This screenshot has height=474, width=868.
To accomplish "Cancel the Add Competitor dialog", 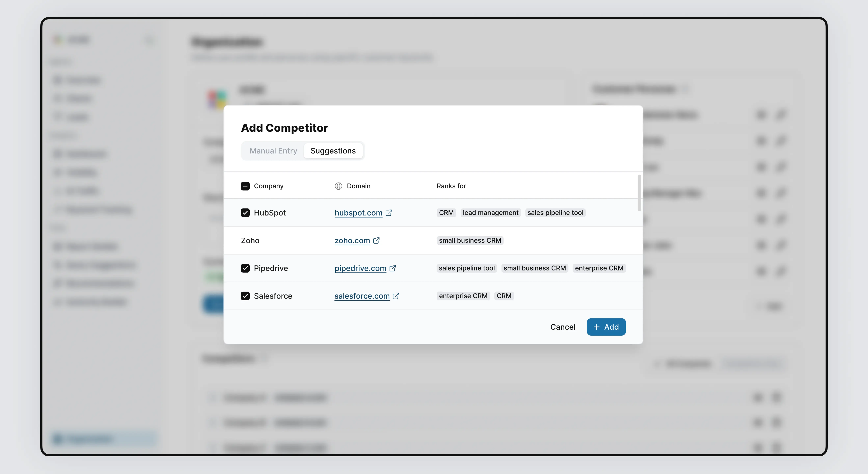I will point(563,327).
